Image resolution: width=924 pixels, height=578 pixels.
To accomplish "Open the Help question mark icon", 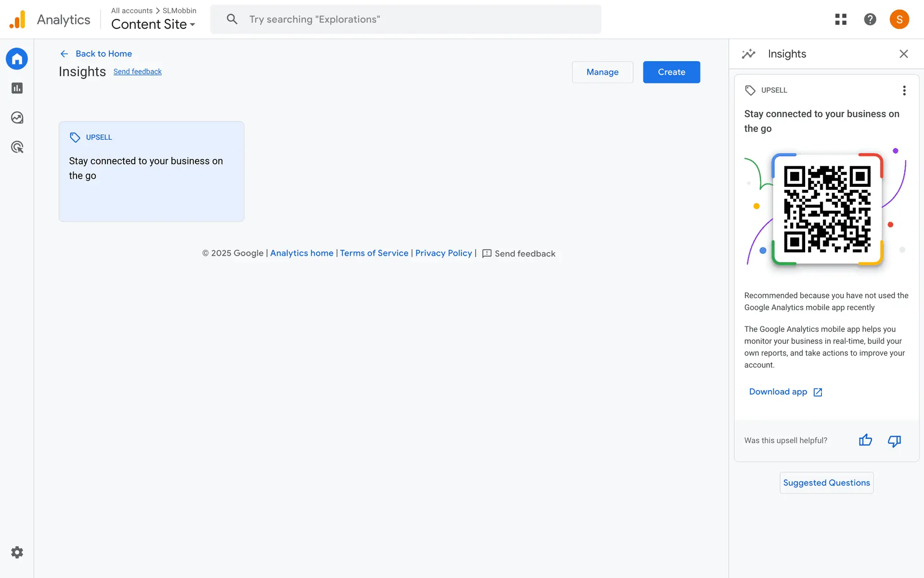I will tap(870, 19).
